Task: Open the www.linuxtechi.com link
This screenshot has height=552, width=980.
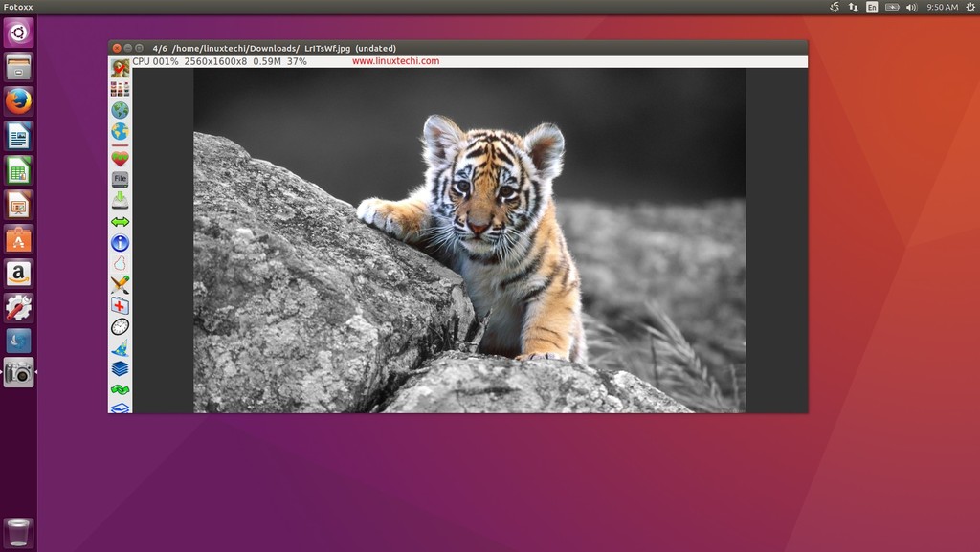Action: [x=395, y=61]
